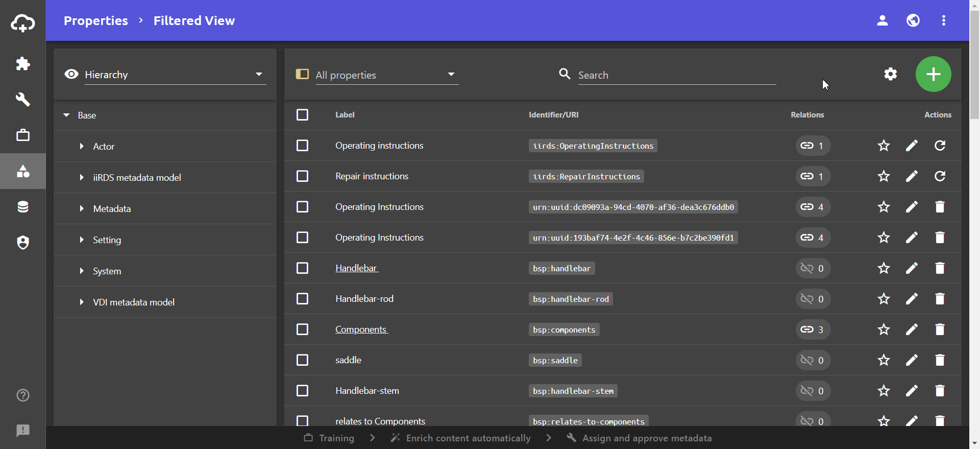Open the shield security section
Image resolution: width=980 pixels, height=449 pixels.
click(x=23, y=243)
